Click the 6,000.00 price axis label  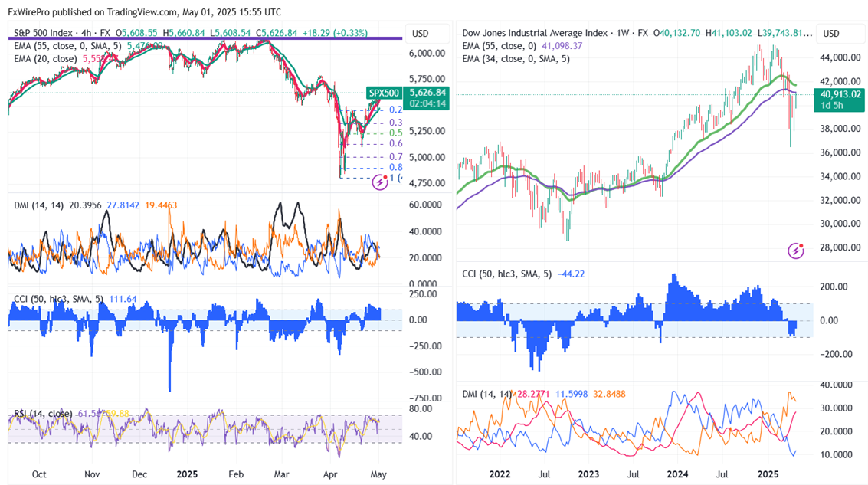point(427,53)
